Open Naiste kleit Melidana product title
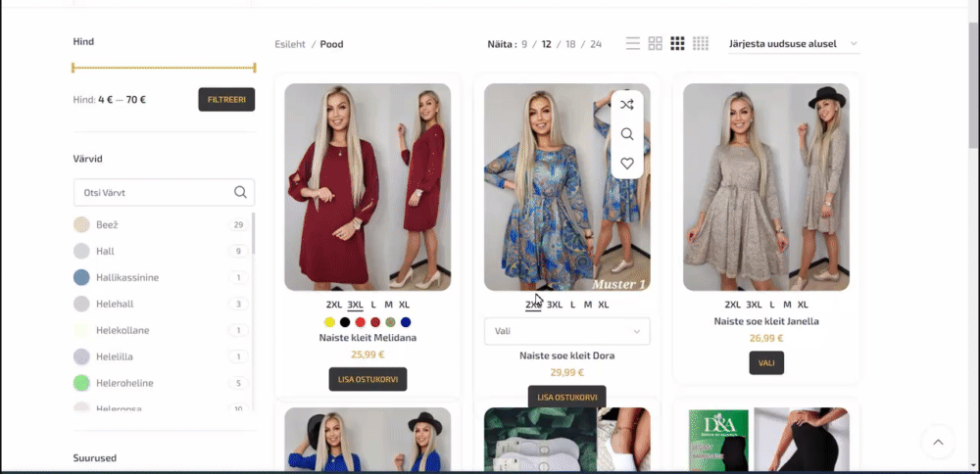The image size is (980, 474). tap(367, 338)
